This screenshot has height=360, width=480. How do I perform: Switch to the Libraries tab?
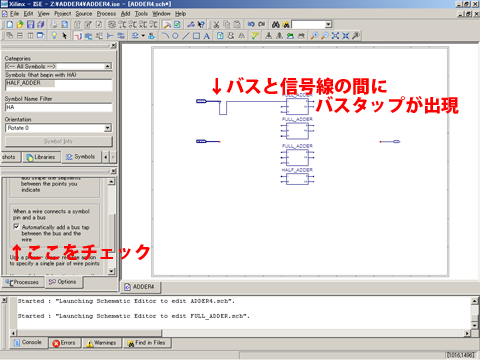(x=41, y=157)
